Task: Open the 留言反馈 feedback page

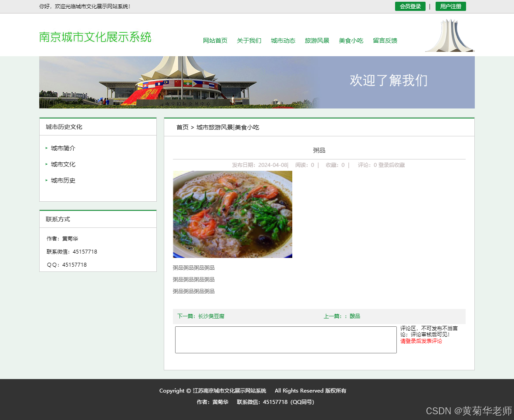Action: coord(385,41)
